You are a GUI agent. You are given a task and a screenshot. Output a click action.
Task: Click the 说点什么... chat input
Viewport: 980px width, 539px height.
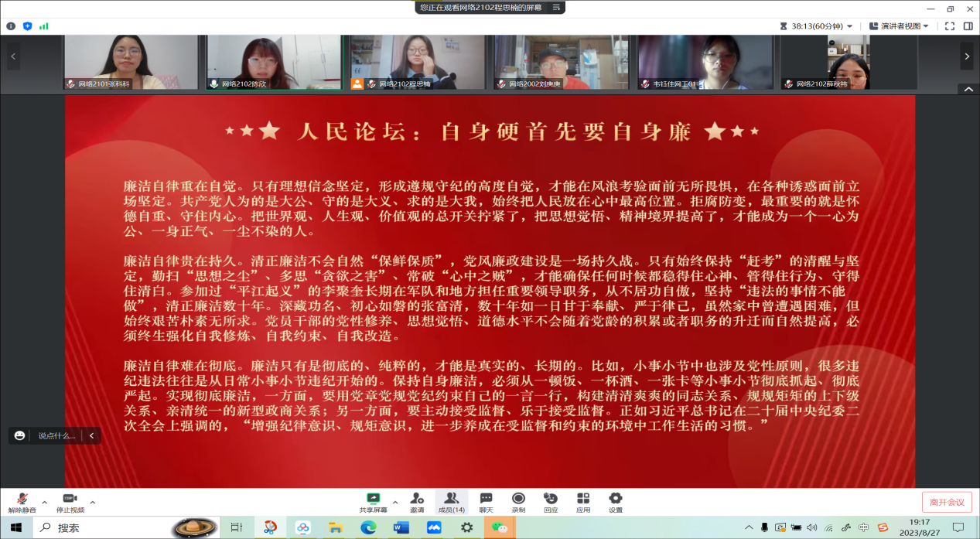click(x=57, y=435)
